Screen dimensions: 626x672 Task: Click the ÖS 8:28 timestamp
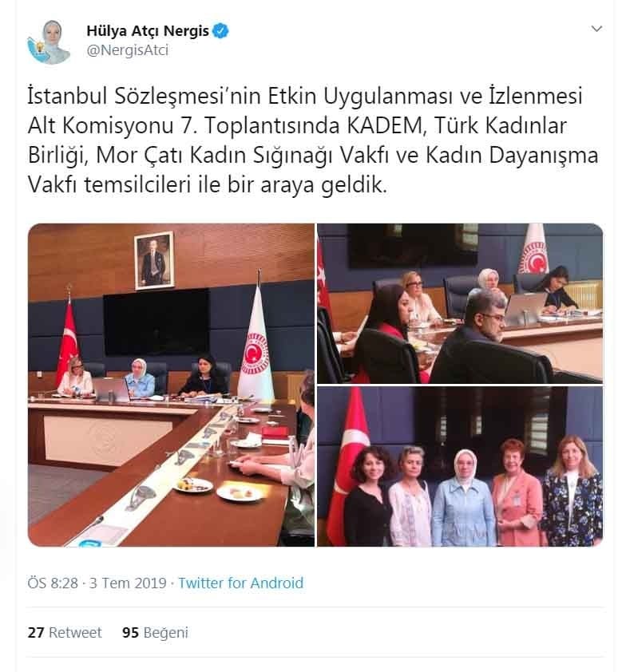click(53, 583)
